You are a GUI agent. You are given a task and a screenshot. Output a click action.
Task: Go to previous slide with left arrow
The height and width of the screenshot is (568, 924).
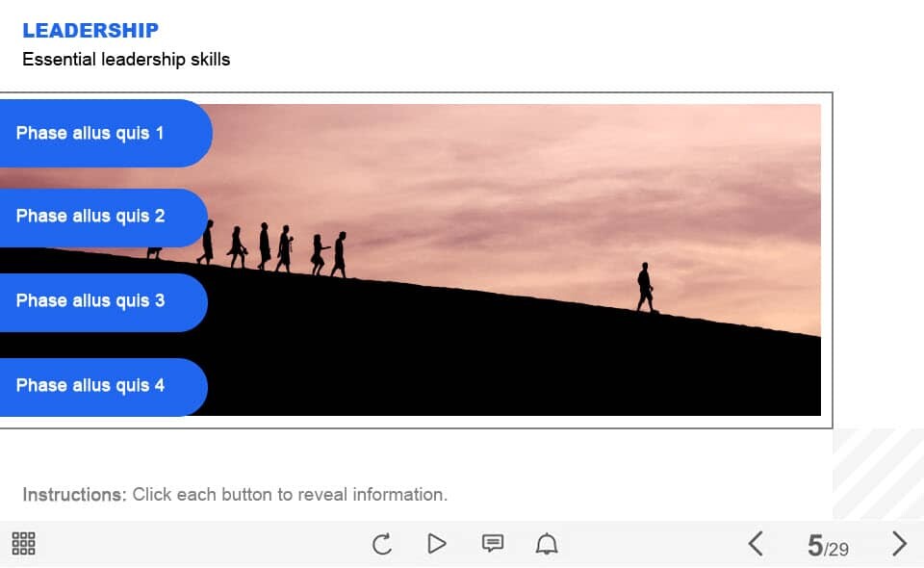756,544
